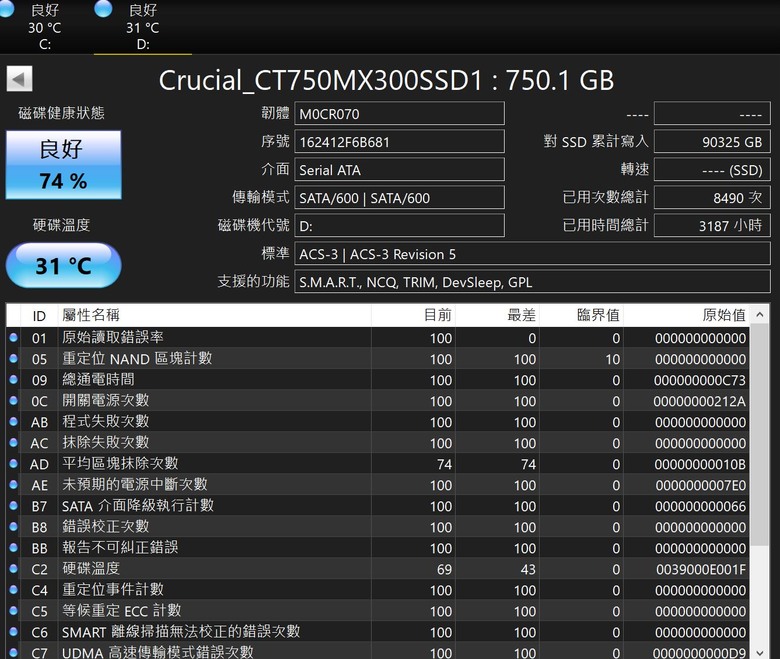The width and height of the screenshot is (780, 659).
Task: Select the UDMA 高速傳輸模式錯誤次數 row
Action: point(378,651)
